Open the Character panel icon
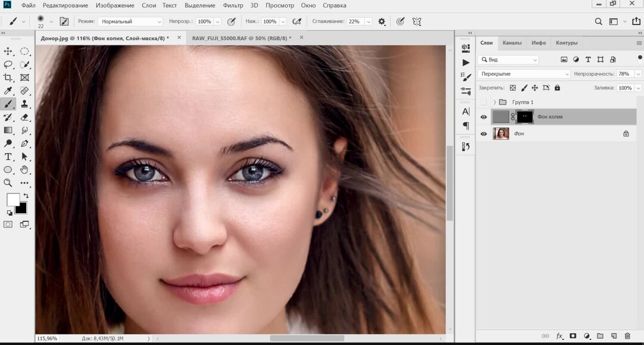This screenshot has height=345, width=644. click(466, 112)
